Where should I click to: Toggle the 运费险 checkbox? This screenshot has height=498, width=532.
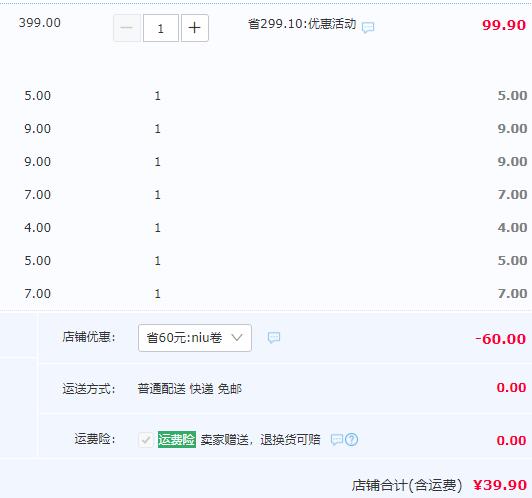click(146, 440)
